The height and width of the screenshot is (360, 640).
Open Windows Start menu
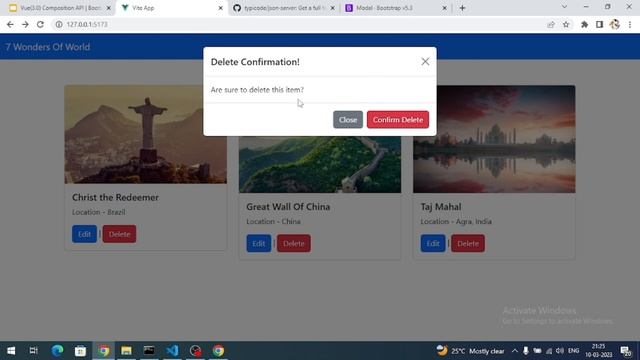click(x=11, y=351)
